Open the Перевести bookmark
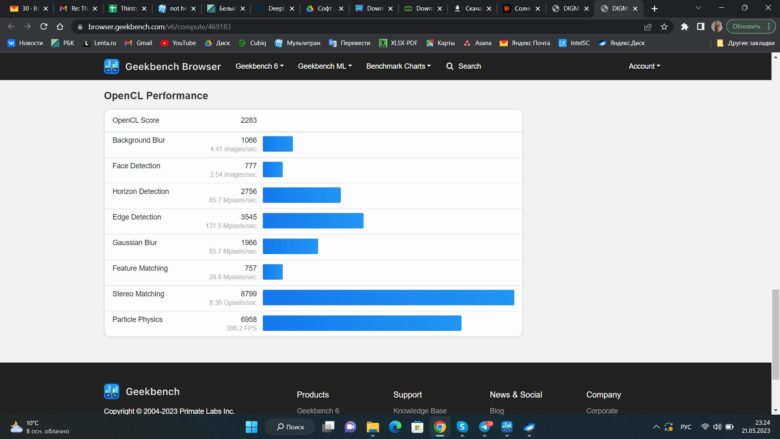The height and width of the screenshot is (439, 780). (350, 43)
